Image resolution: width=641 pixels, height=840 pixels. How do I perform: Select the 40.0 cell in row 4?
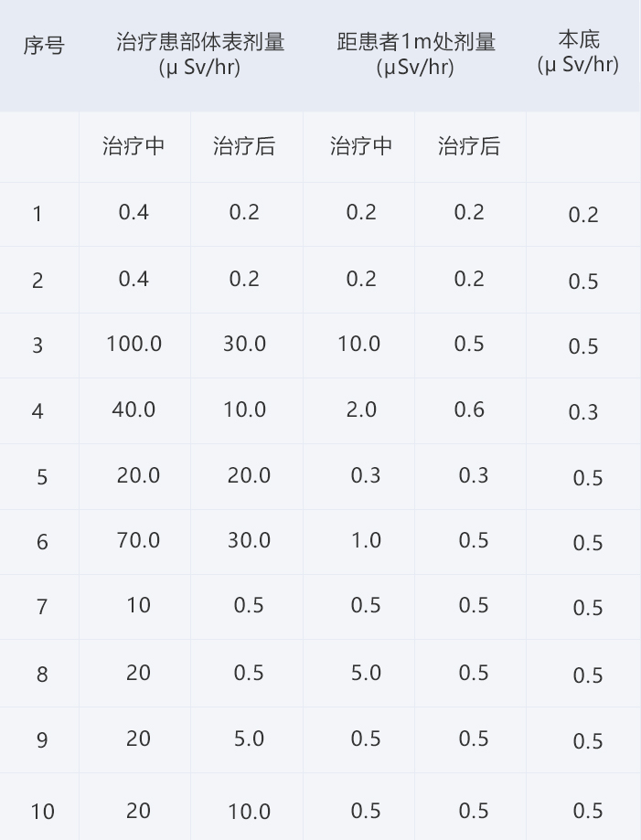(134, 409)
